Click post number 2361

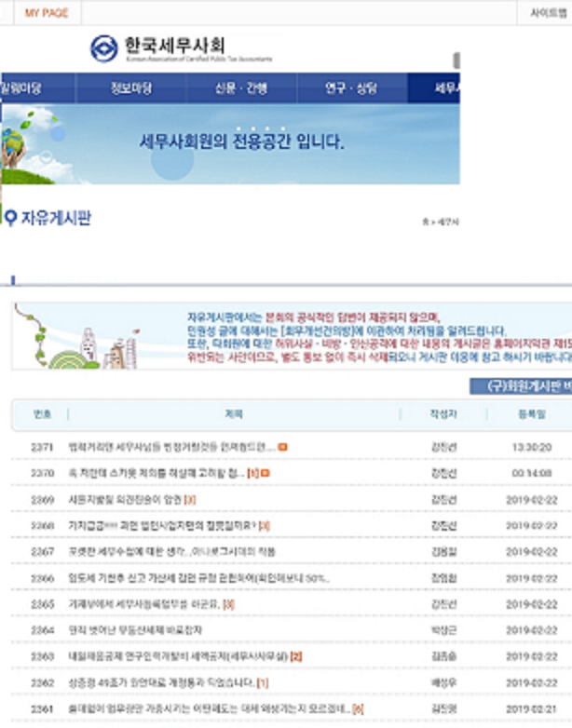(x=42, y=709)
